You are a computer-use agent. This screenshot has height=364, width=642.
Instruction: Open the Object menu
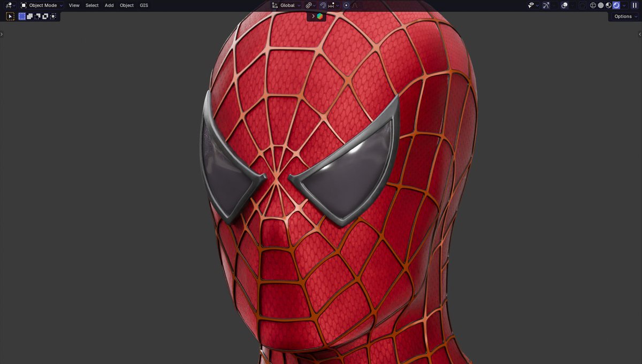(x=127, y=5)
